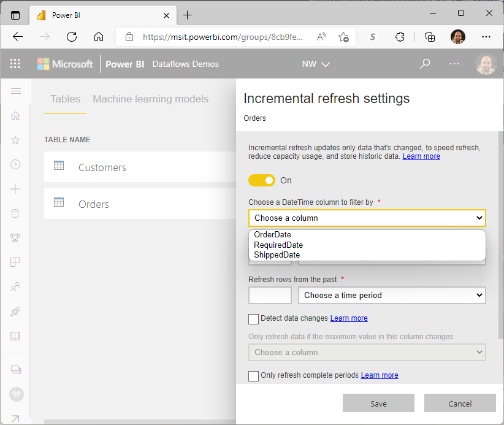
Task: Switch to Machine learning models tab
Action: (150, 99)
